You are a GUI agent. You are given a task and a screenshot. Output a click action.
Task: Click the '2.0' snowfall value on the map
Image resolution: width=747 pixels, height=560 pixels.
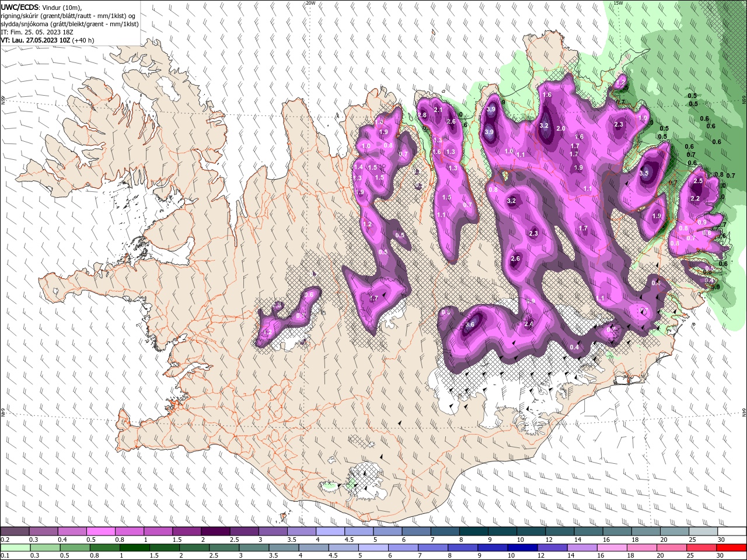click(x=561, y=128)
